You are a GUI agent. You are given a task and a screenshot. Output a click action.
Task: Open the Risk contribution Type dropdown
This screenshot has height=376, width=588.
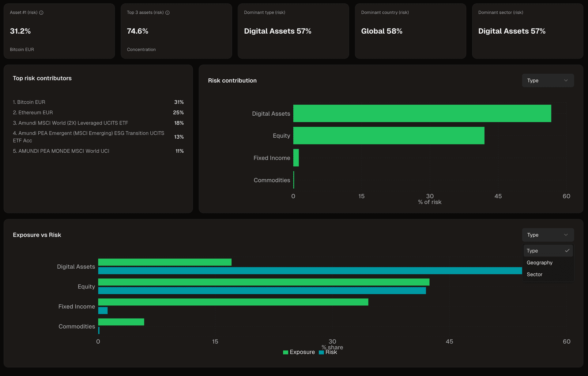pos(548,80)
